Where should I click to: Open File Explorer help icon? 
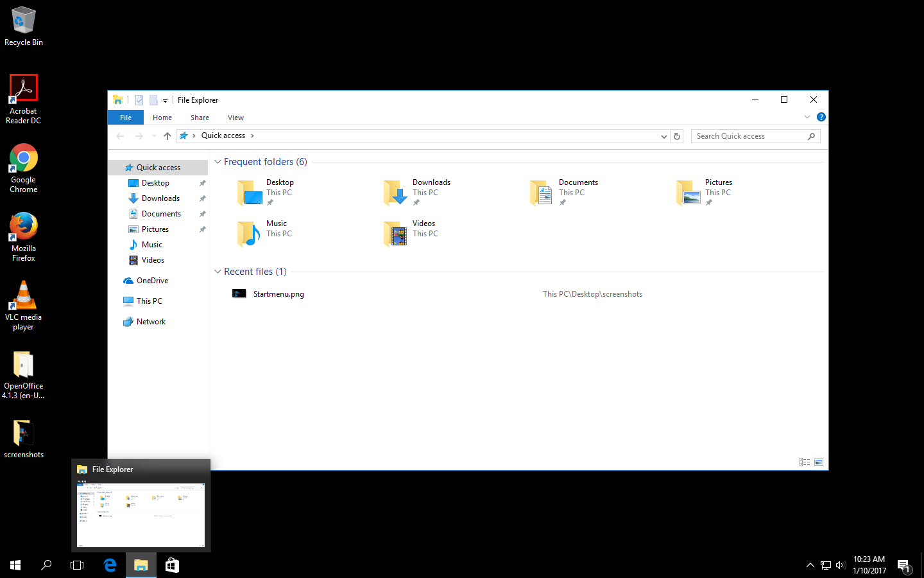(821, 117)
